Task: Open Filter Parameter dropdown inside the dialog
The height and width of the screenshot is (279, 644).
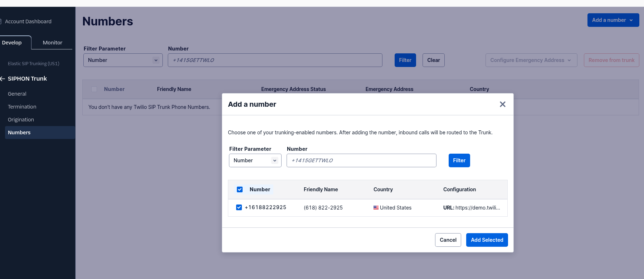Action: pos(255,160)
